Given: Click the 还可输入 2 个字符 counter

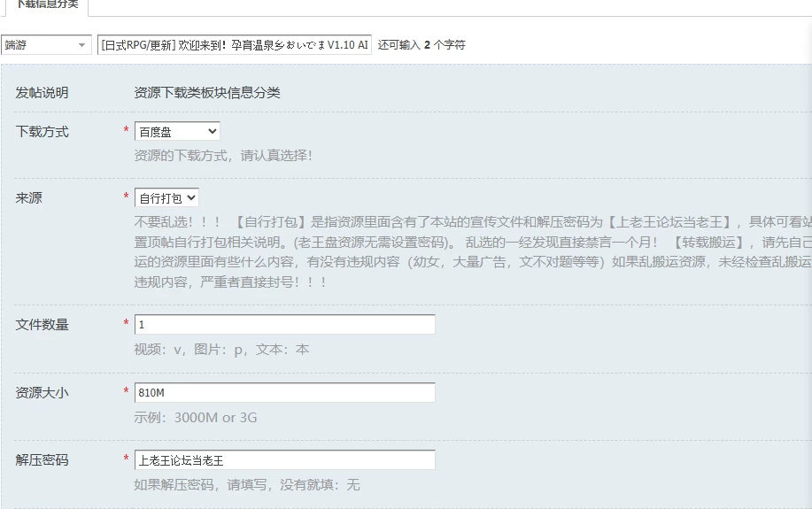Looking at the screenshot, I should 421,45.
